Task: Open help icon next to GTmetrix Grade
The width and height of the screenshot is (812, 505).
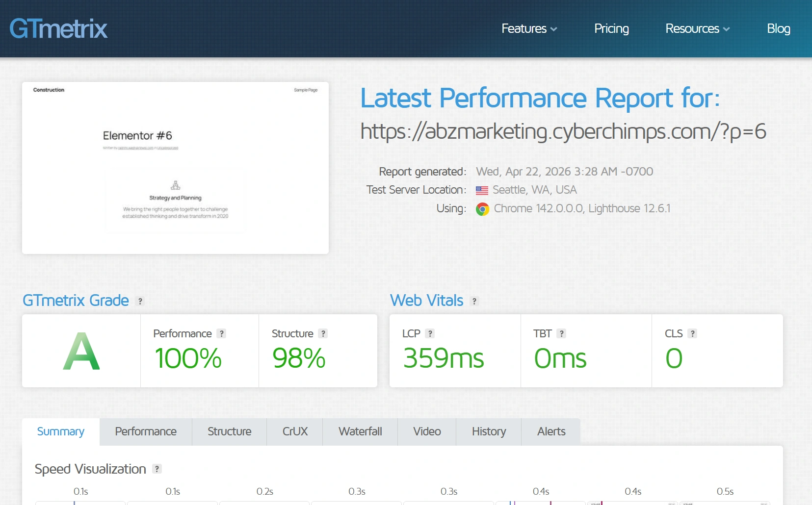Action: [x=140, y=301]
